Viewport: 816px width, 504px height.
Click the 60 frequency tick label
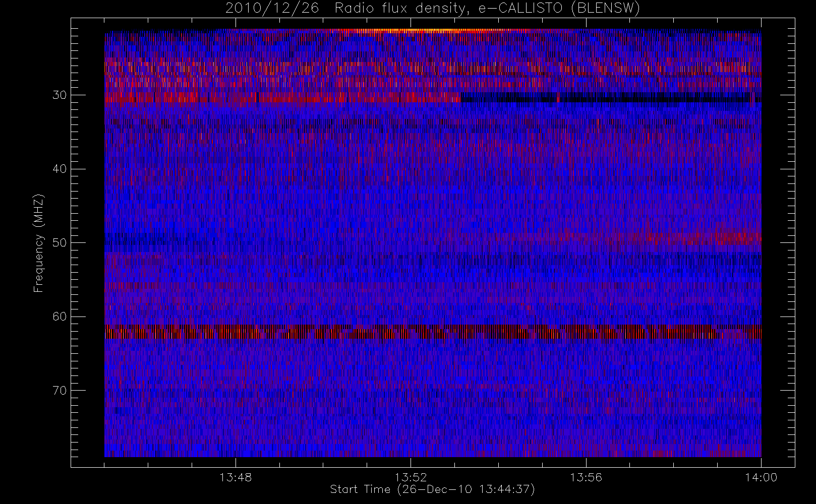click(60, 317)
